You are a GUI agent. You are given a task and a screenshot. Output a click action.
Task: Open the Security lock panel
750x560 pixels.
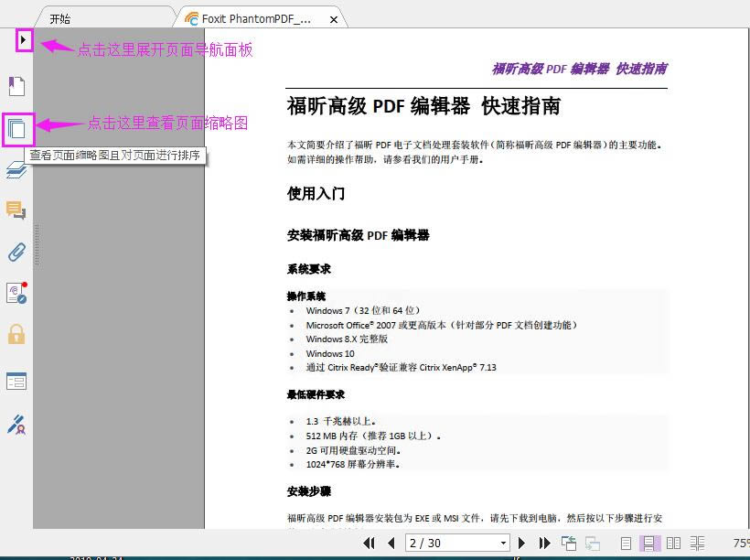click(x=16, y=334)
